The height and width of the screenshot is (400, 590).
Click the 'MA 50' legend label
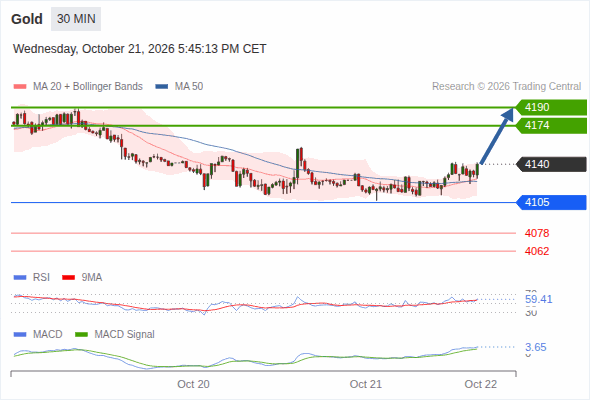point(189,87)
